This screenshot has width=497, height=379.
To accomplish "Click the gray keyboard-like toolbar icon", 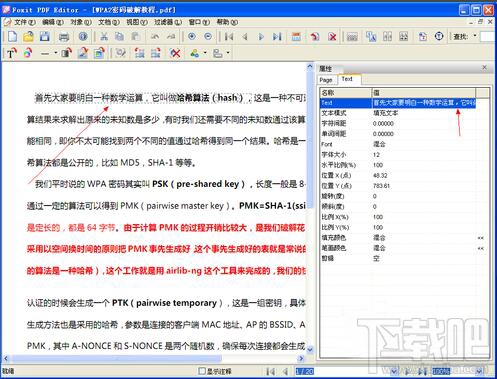I will 352,36.
